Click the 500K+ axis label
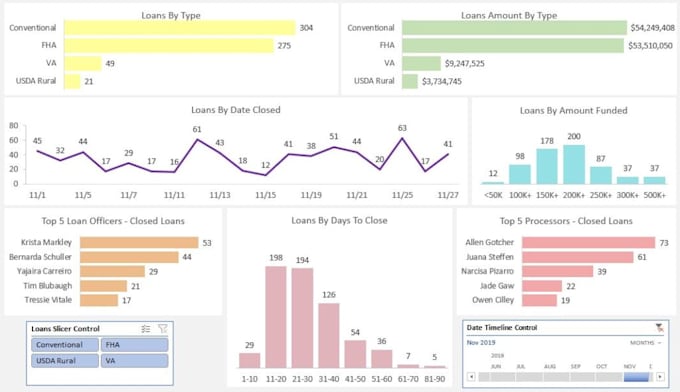680x392 pixels. tap(654, 195)
